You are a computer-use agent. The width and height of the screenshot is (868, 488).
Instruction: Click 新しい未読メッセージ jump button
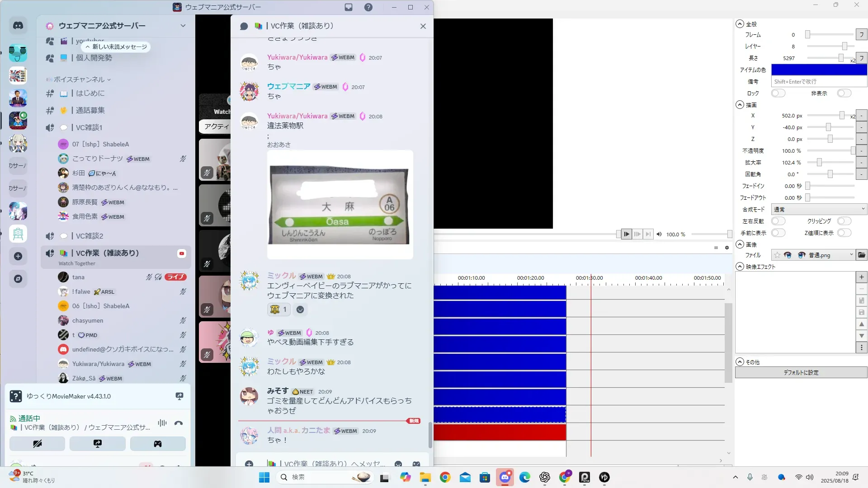click(116, 47)
